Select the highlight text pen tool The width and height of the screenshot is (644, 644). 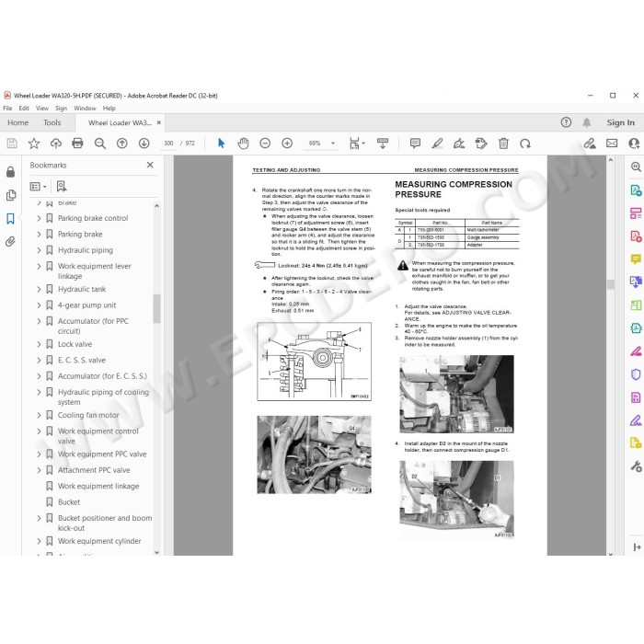[x=437, y=144]
